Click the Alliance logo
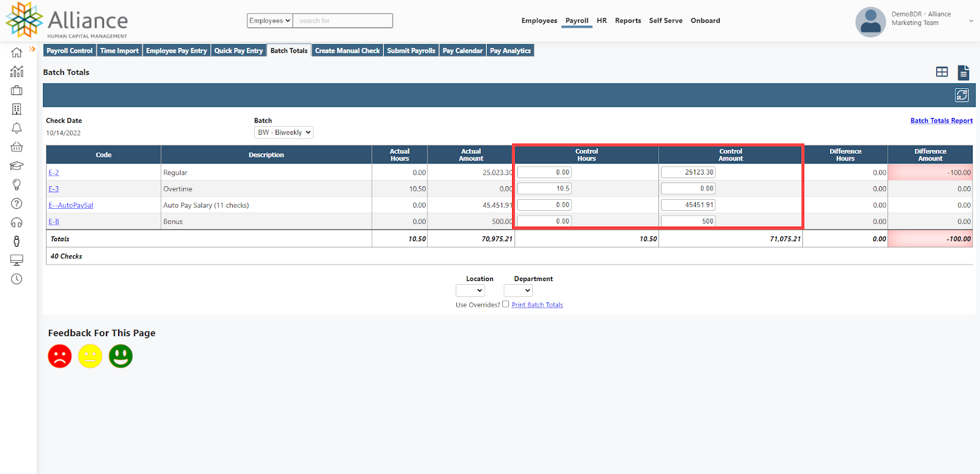Screen dimensions: 980x474 tap(67, 20)
